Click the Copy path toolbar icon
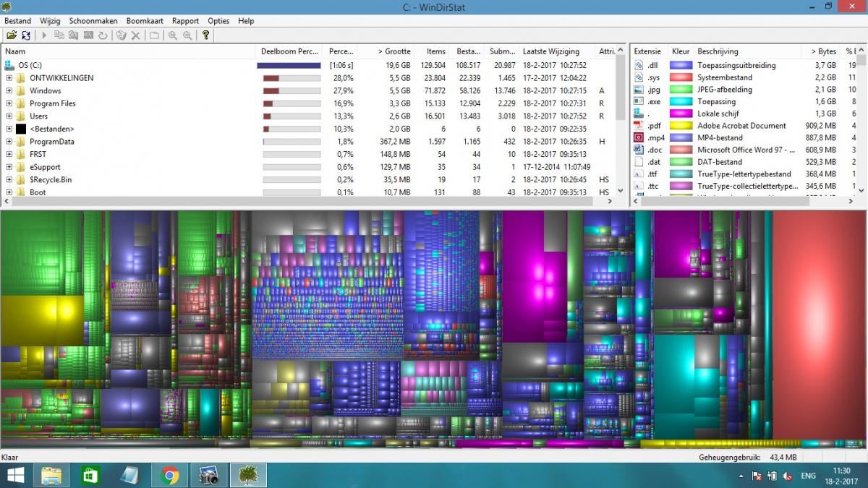 (x=59, y=35)
